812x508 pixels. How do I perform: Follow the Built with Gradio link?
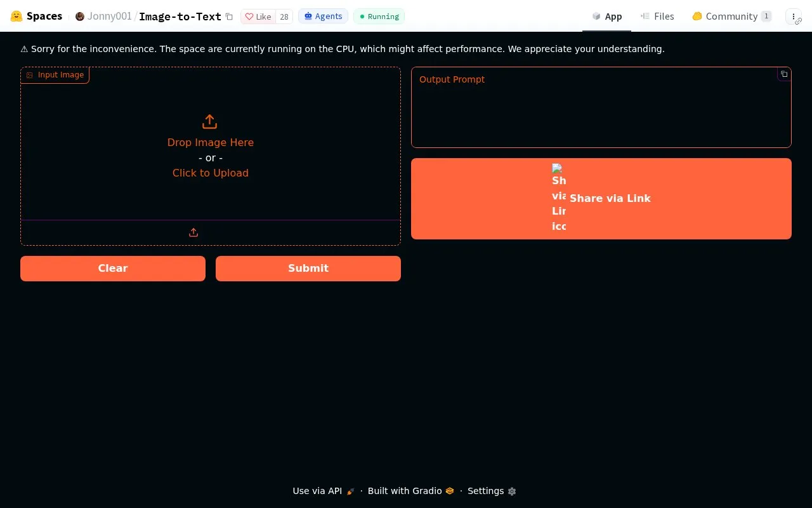pos(411,491)
